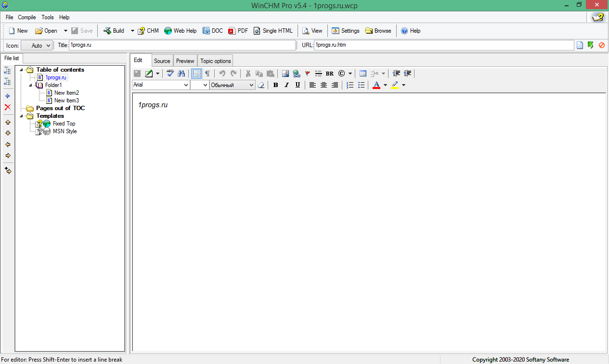This screenshot has width=609, height=364.
Task: Move the selected item up
Action: (7, 123)
